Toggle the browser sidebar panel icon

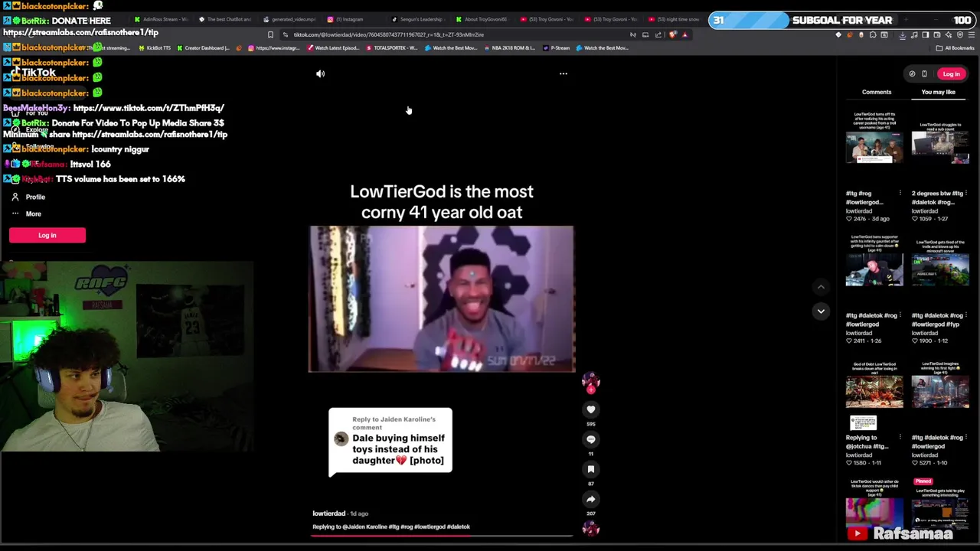pyautogui.click(x=926, y=34)
